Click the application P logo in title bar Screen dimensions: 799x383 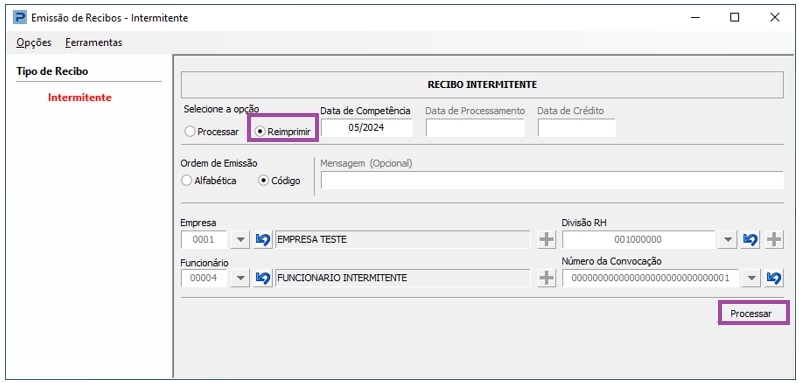coord(20,18)
